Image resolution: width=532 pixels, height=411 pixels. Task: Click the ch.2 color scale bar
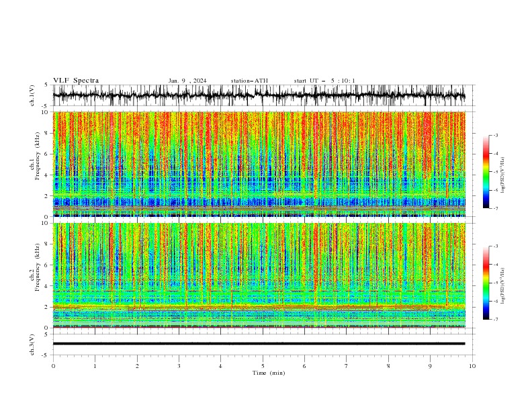click(486, 283)
